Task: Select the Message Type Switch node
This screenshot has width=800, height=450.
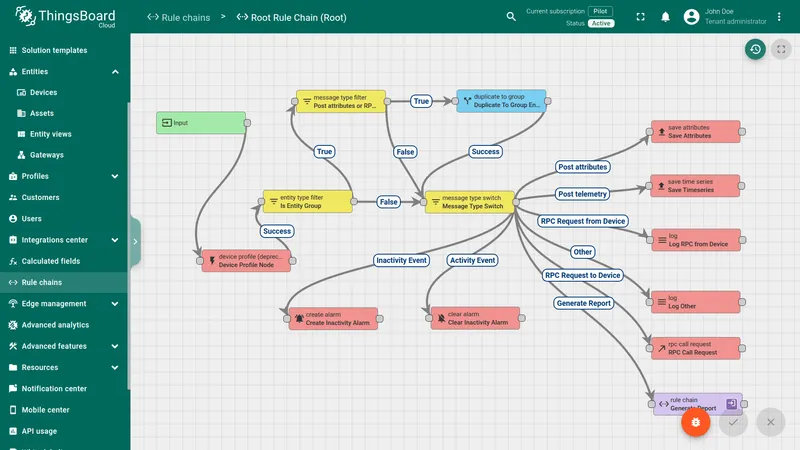Action: pos(469,202)
